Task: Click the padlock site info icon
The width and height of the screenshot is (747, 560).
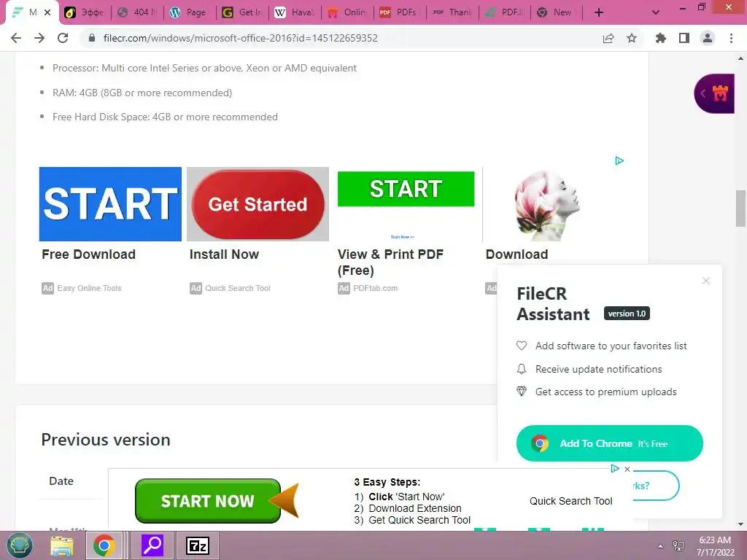Action: 92,38
